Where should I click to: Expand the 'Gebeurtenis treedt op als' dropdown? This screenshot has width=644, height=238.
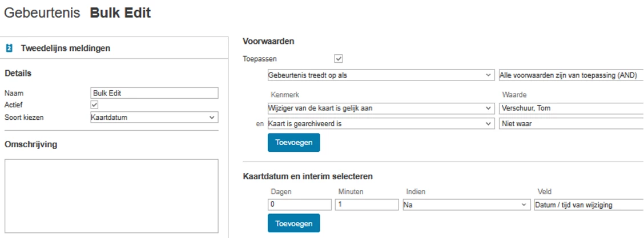pyautogui.click(x=381, y=75)
